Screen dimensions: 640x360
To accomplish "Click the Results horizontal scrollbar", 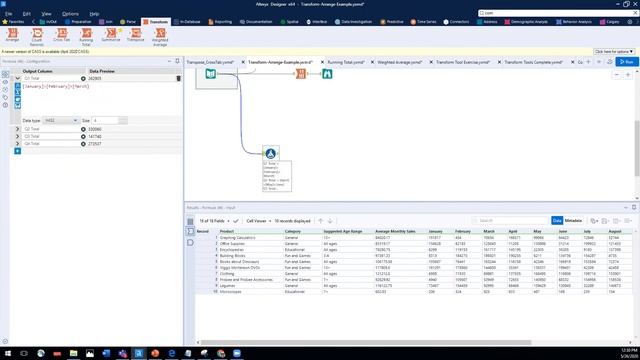I will 366,342.
